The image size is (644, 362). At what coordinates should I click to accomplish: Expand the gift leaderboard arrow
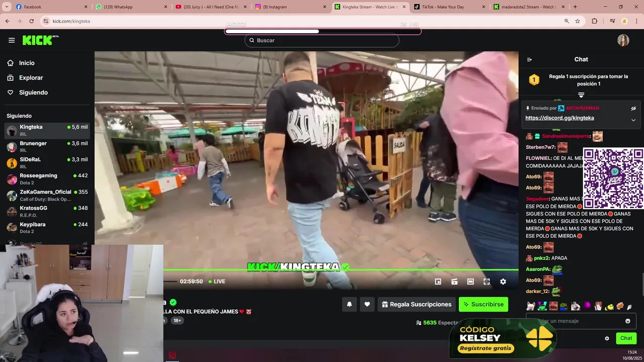pyautogui.click(x=581, y=95)
